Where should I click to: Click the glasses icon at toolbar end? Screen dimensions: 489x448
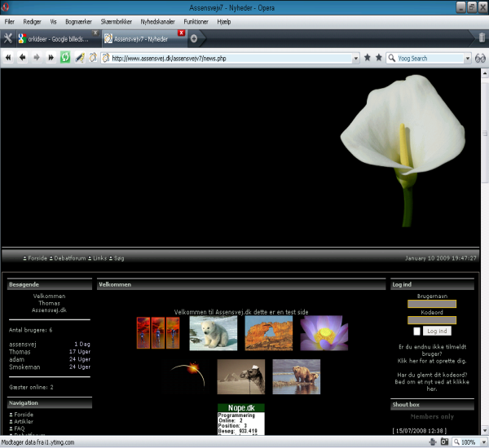click(x=480, y=59)
